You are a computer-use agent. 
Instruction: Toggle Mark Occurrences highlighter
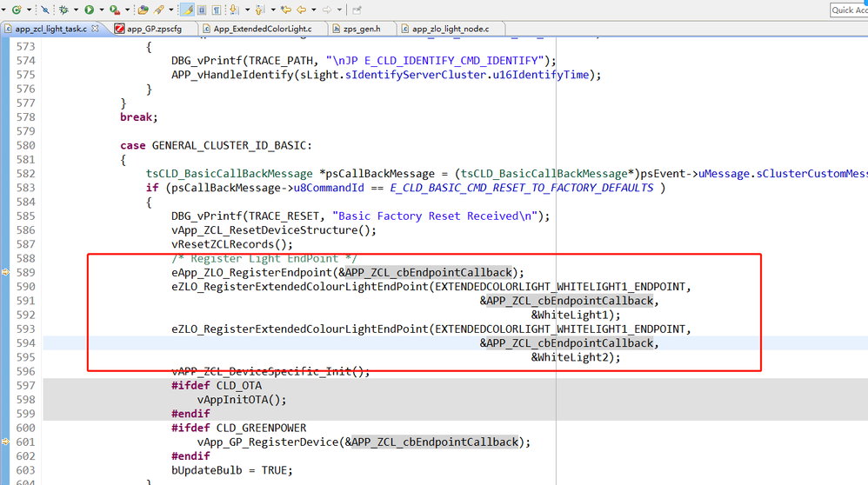pos(188,10)
